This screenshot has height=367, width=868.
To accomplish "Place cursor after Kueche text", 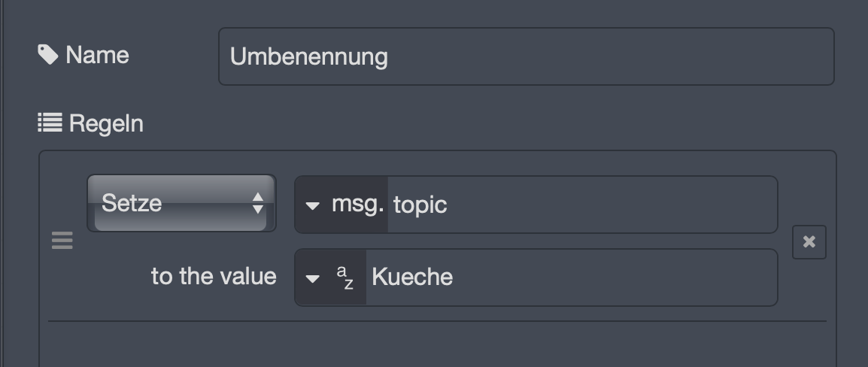I will pos(454,278).
